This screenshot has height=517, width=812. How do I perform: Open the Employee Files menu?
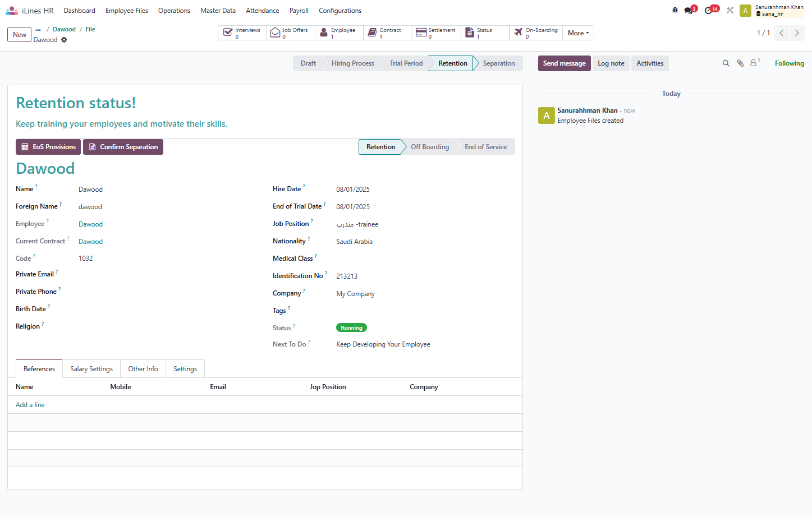pos(127,11)
